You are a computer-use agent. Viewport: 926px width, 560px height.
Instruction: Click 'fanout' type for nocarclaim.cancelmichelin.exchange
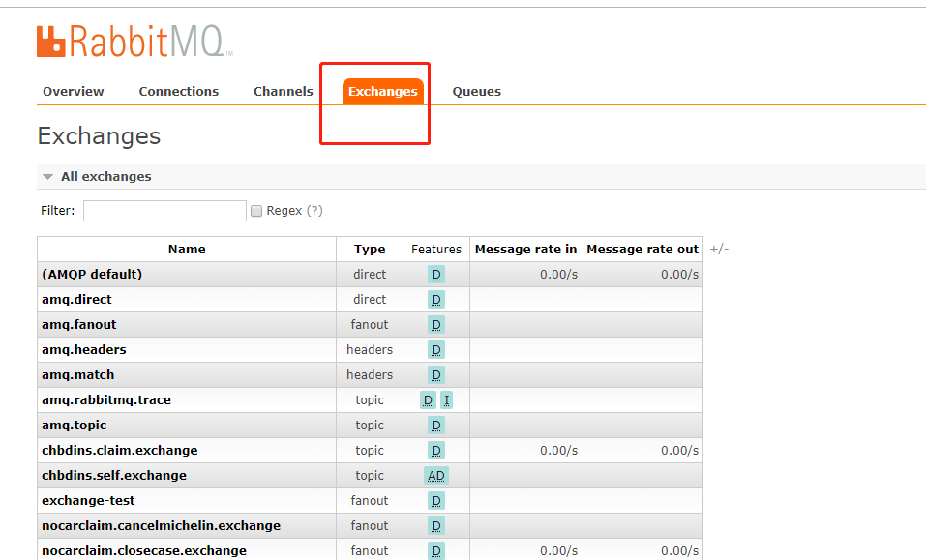pyautogui.click(x=370, y=525)
